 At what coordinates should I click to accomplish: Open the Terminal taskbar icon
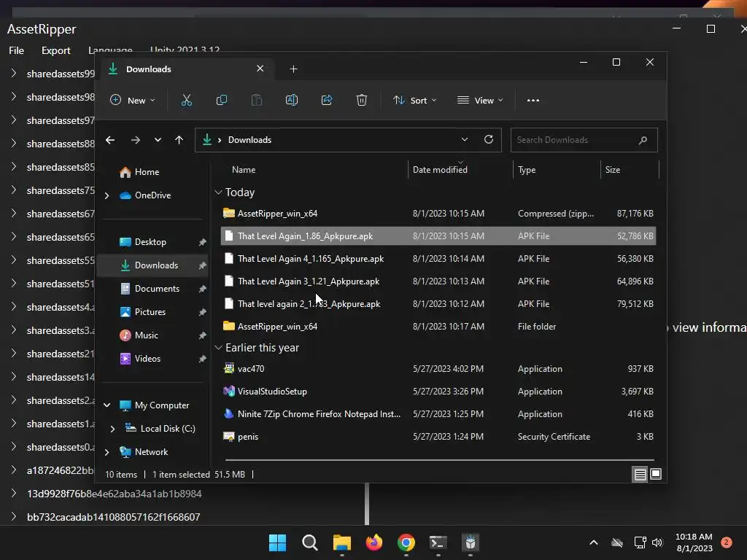coord(438,542)
